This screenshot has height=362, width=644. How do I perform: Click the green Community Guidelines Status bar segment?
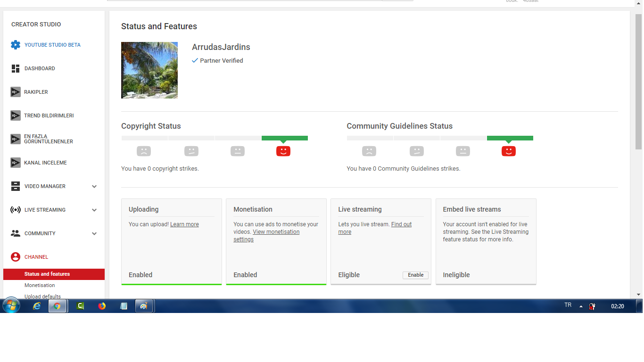click(x=510, y=138)
